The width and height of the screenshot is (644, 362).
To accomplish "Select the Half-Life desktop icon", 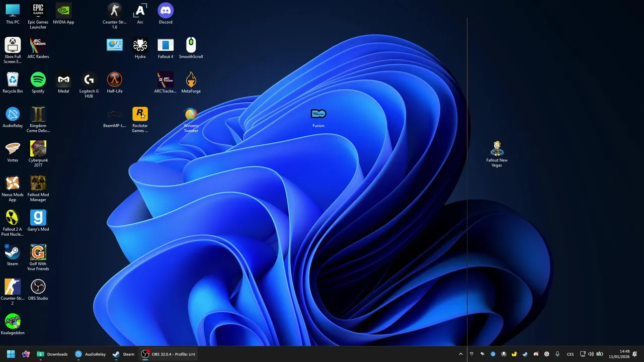I will pos(114,83).
